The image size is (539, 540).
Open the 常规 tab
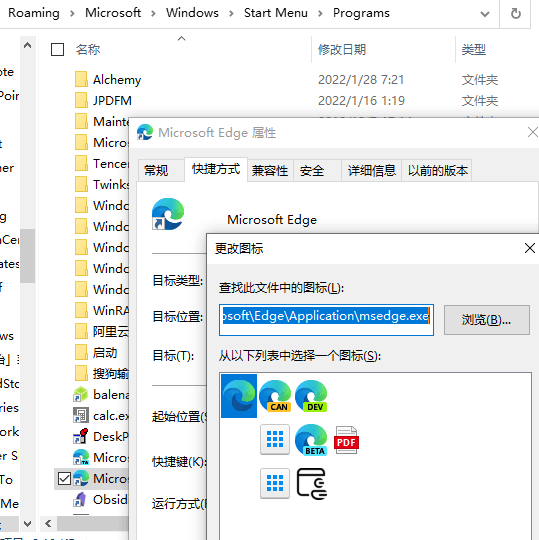(161, 170)
